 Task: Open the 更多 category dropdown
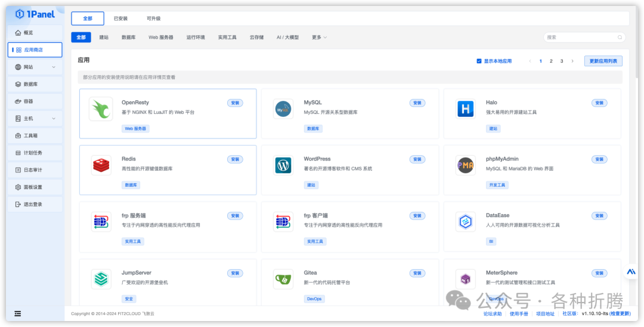pos(319,37)
